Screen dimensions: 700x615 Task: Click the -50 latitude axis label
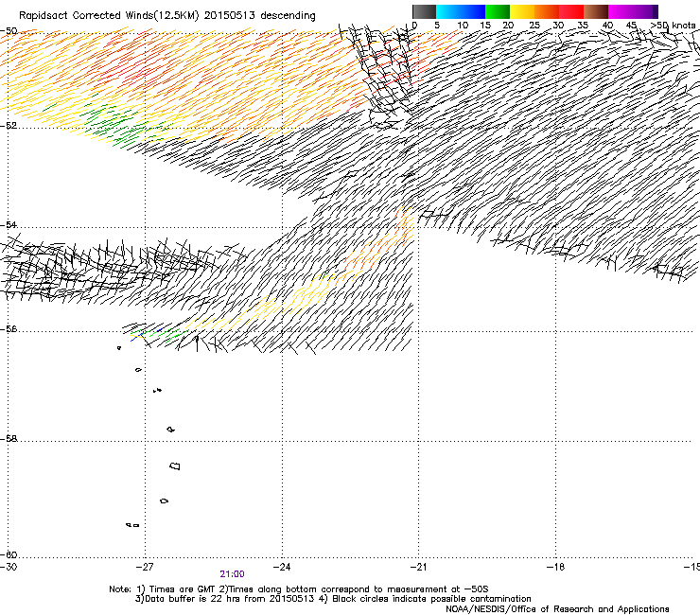coord(9,31)
